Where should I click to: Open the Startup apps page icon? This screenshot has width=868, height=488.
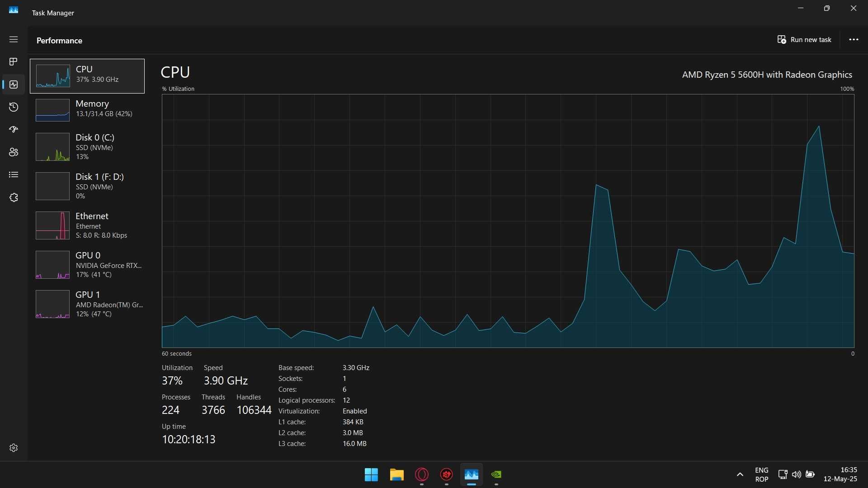click(14, 130)
